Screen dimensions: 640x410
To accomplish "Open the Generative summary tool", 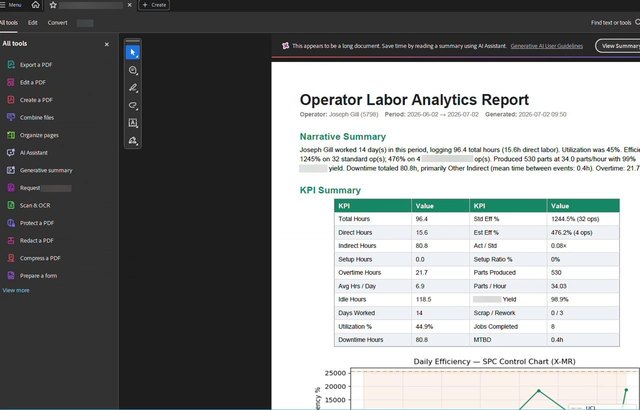I will click(40, 170).
